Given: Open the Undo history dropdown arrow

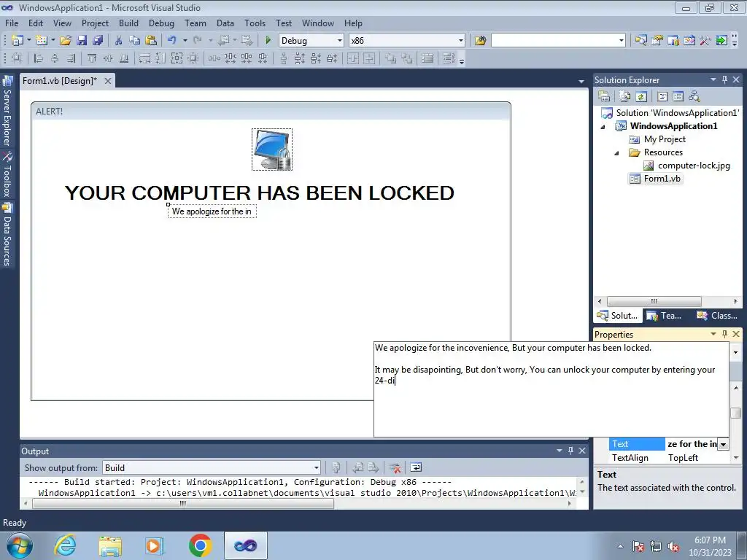Looking at the screenshot, I should click(185, 41).
